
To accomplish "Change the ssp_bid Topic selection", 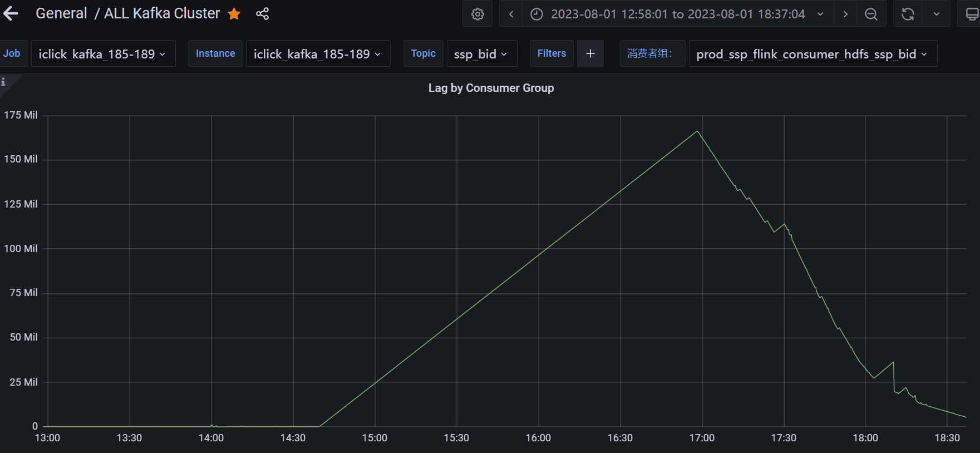I will coord(482,53).
